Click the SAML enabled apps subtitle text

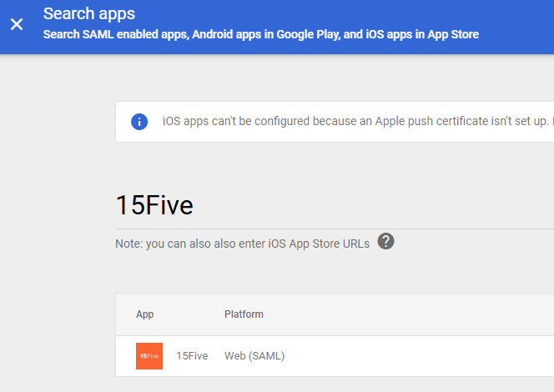pyautogui.click(x=260, y=35)
